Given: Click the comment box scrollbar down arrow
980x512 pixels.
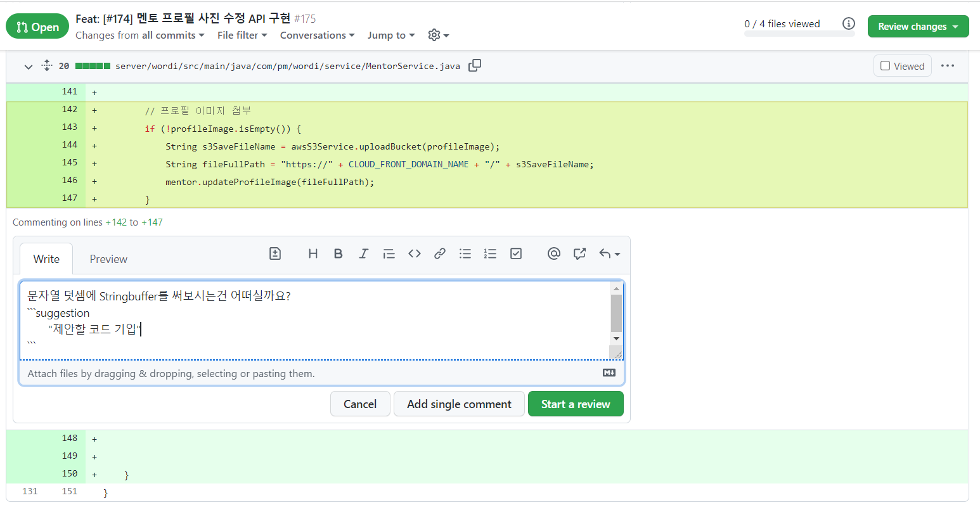Looking at the screenshot, I should 616,338.
